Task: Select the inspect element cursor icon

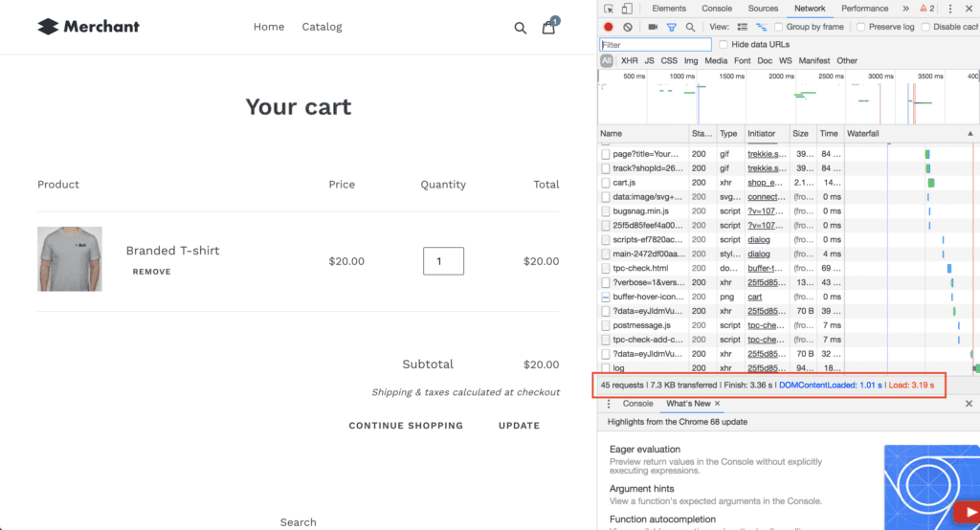Action: point(608,9)
